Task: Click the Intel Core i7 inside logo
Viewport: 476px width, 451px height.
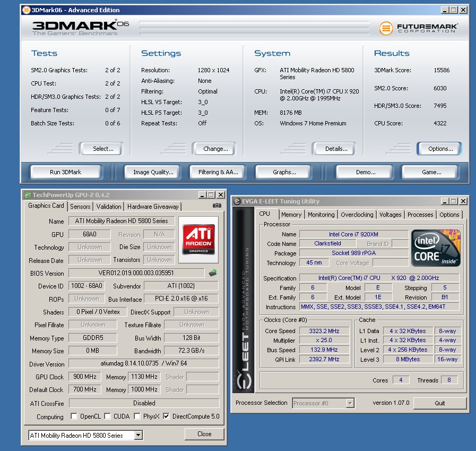Action: pyautogui.click(x=436, y=248)
